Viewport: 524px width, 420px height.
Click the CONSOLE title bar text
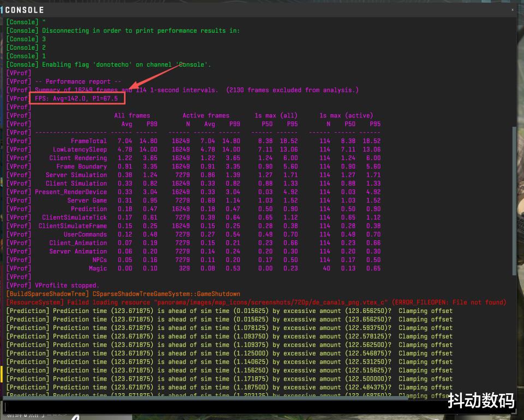click(x=25, y=10)
